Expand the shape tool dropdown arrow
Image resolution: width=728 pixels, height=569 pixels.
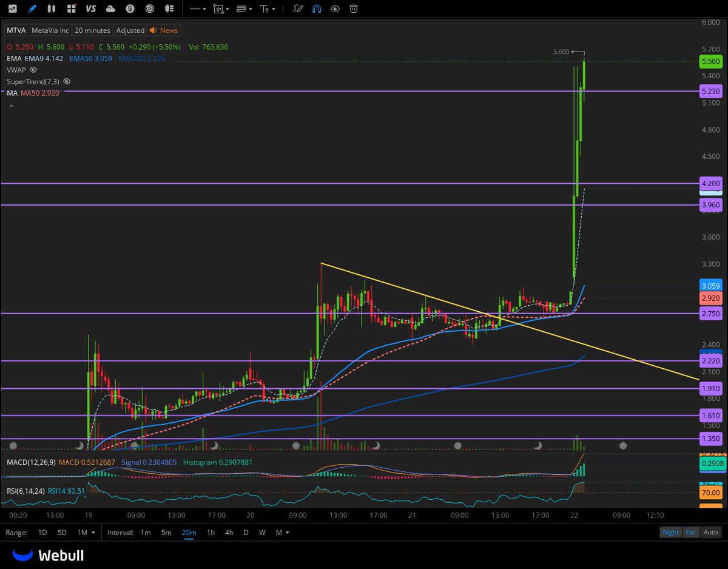pyautogui.click(x=227, y=9)
